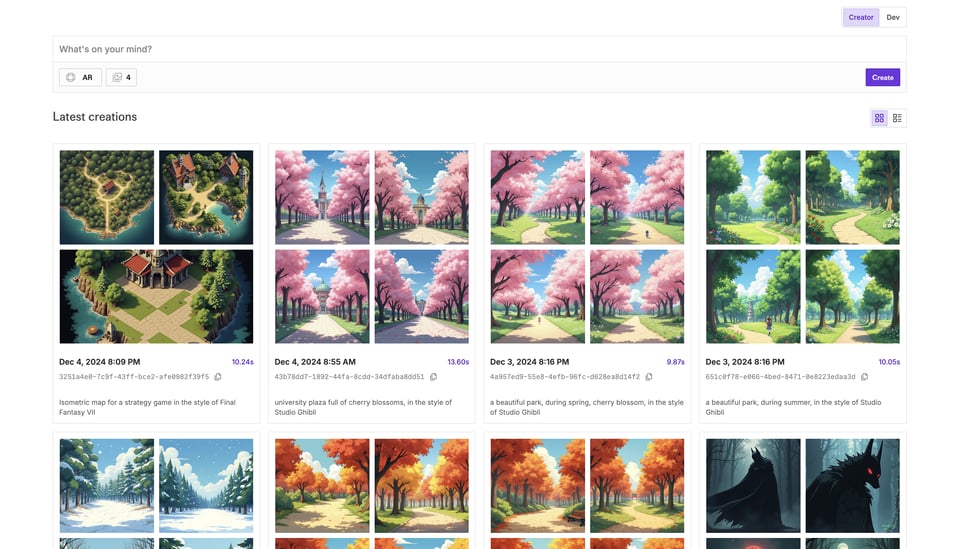Click the grid view layout icon
The width and height of the screenshot is (960, 549).
879,118
